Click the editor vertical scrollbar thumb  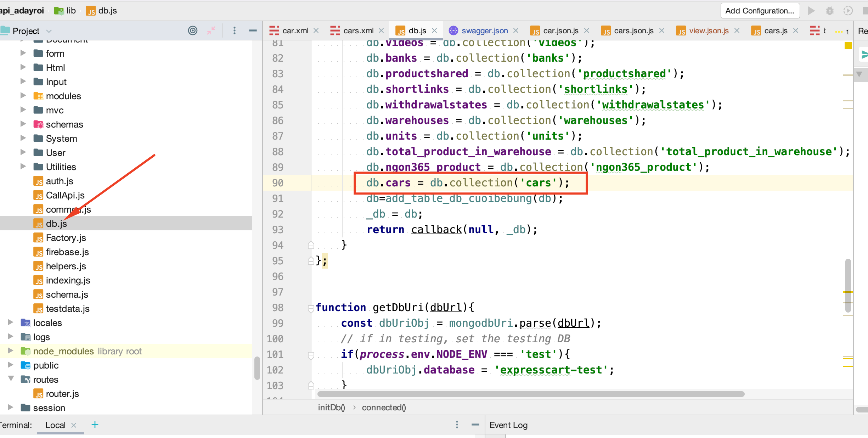(x=848, y=286)
